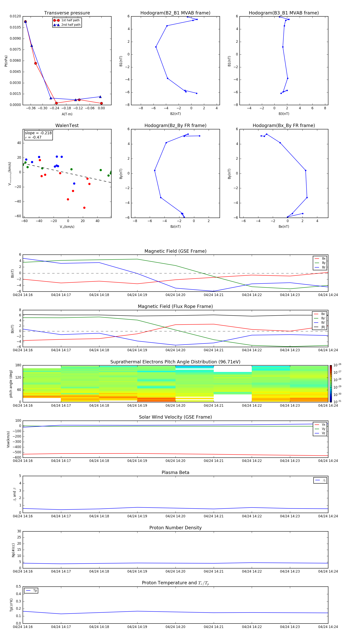Click the 'WalenTest' plot title
The height and width of the screenshot is (644, 351).
(x=67, y=125)
